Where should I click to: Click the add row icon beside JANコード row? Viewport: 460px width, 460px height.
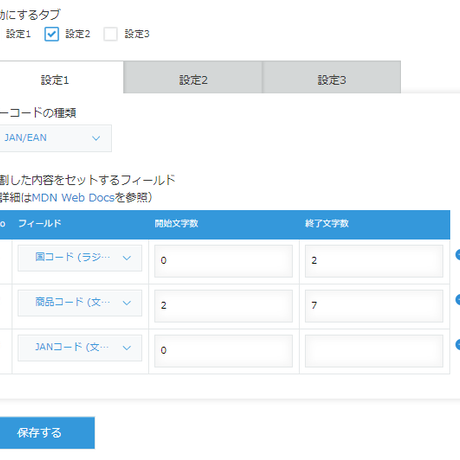pos(458,345)
